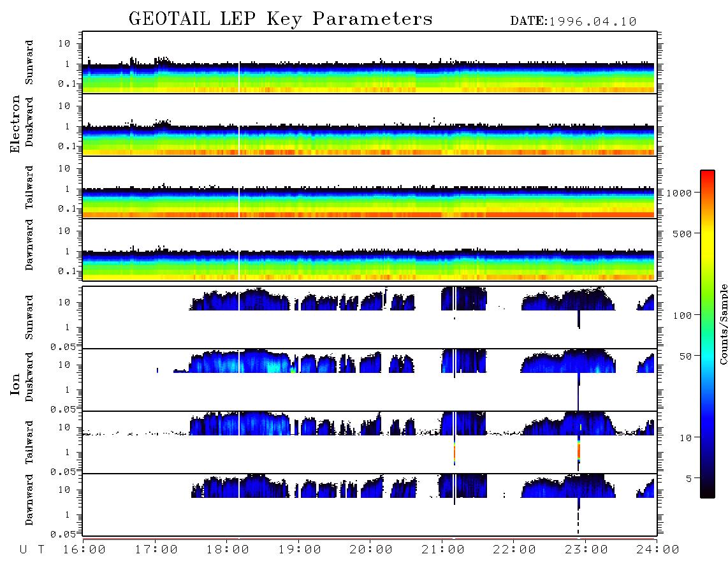
Task: Click the 10 colorbar tick label
Action: coord(685,438)
